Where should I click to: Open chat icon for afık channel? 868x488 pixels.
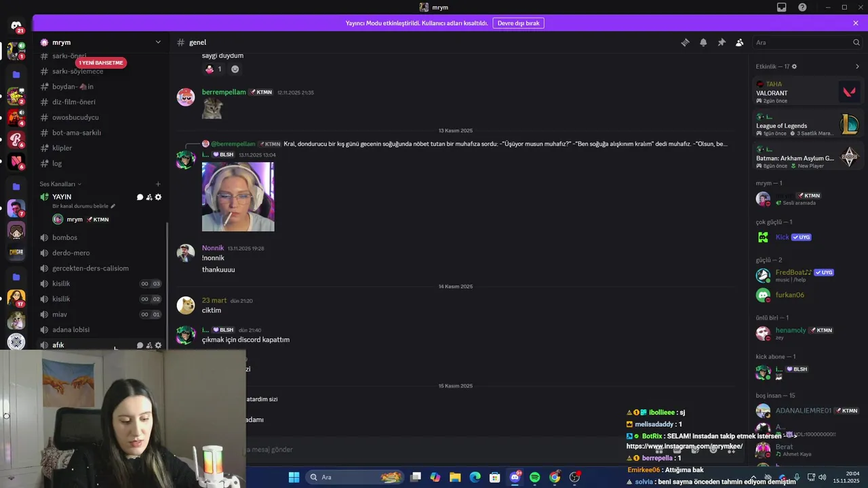[140, 345]
